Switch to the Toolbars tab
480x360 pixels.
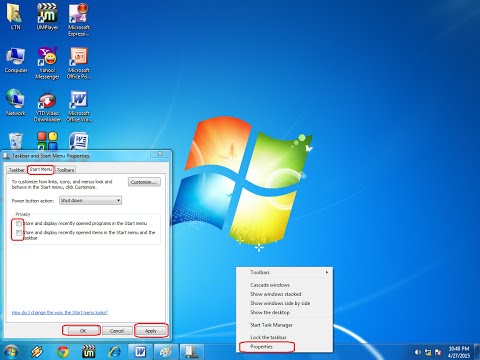tap(65, 170)
